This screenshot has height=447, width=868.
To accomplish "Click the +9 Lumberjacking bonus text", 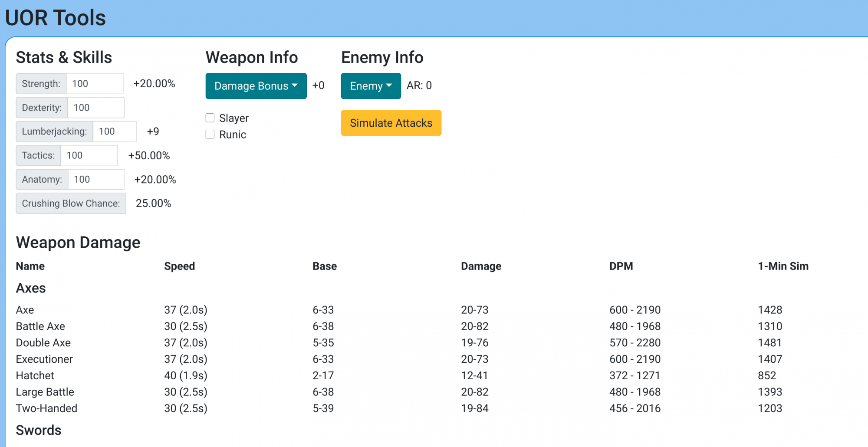I will pyautogui.click(x=153, y=131).
